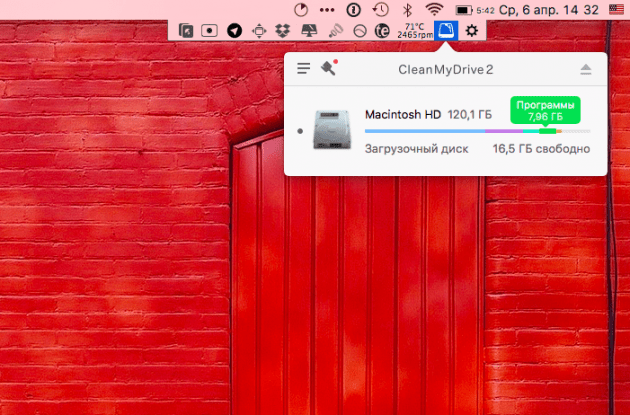This screenshot has width=630, height=415.
Task: Open the TextExpander 'te' menu bar icon
Action: [382, 31]
